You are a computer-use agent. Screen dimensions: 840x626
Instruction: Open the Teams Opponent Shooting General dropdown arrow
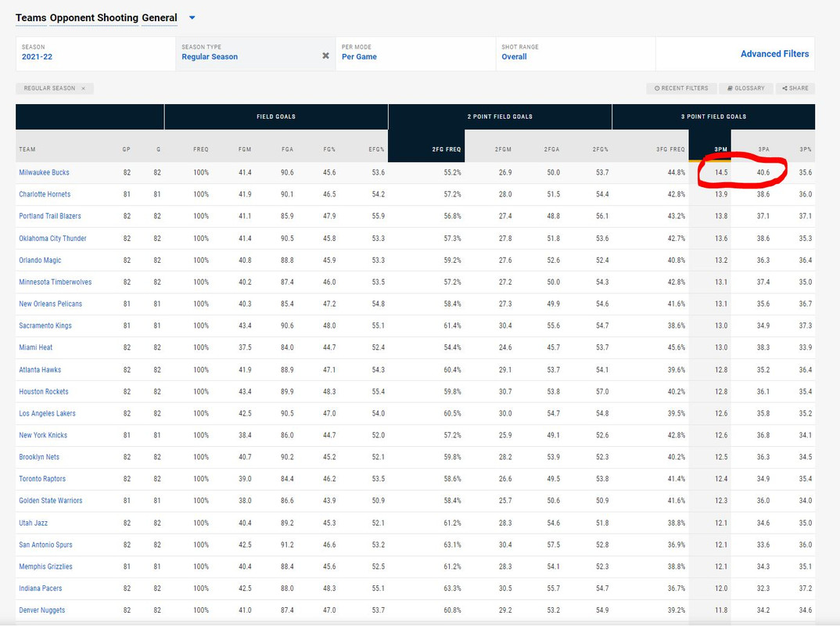coord(192,18)
